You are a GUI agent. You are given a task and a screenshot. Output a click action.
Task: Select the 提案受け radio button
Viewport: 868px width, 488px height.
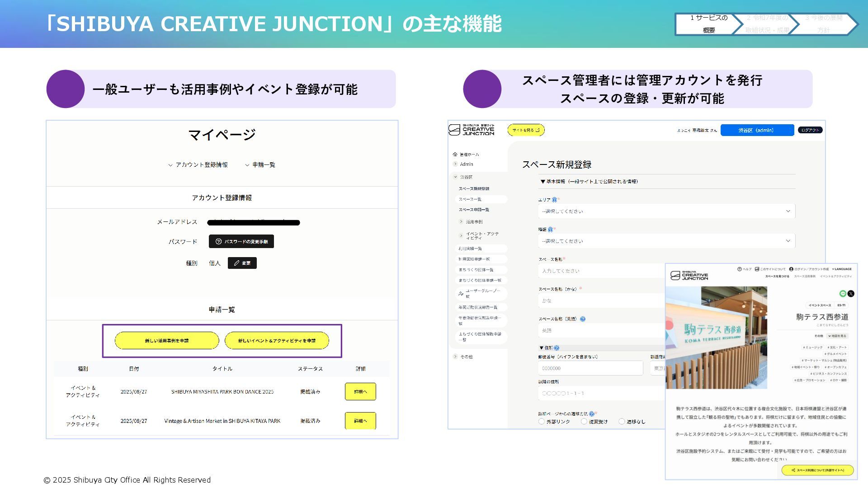584,422
